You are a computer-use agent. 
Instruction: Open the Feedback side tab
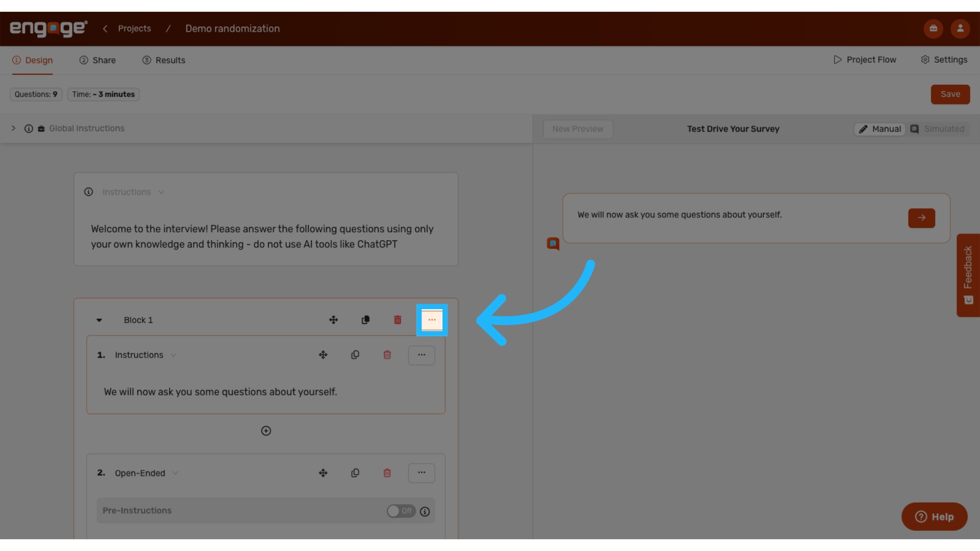pos(968,275)
